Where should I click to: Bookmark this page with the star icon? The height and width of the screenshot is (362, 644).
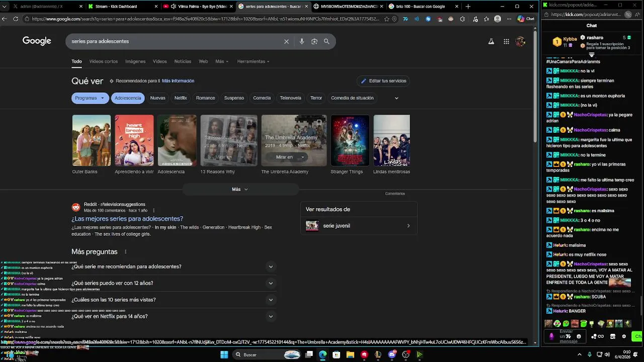[386, 19]
